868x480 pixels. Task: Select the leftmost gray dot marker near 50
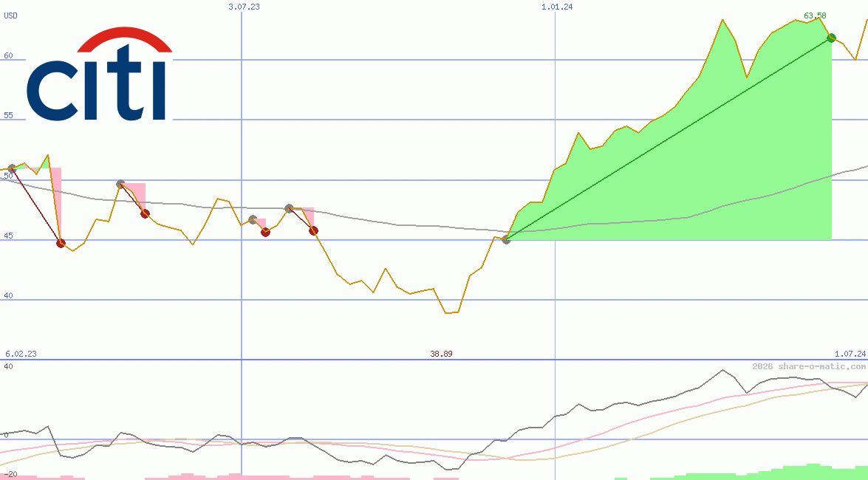12,167
